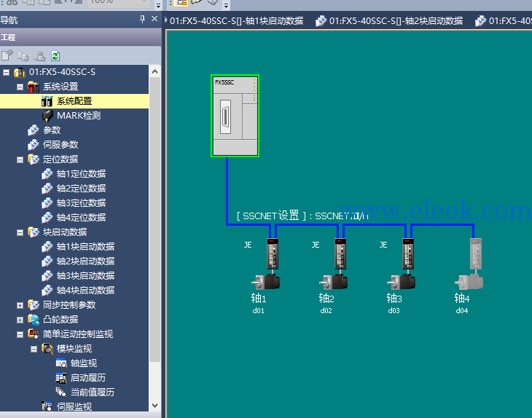The height and width of the screenshot is (418, 532).
Task: Click the new item icon in the project toolbar
Action: pos(7,55)
